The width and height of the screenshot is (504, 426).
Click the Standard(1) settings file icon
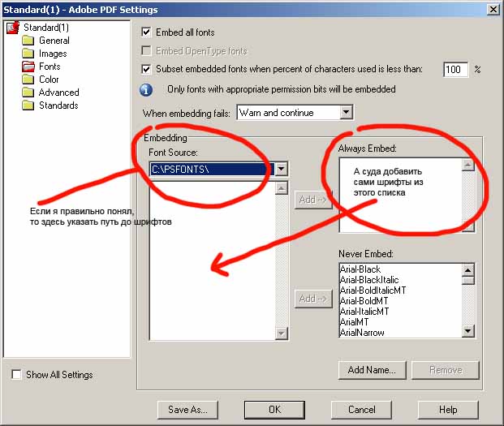coord(12,28)
